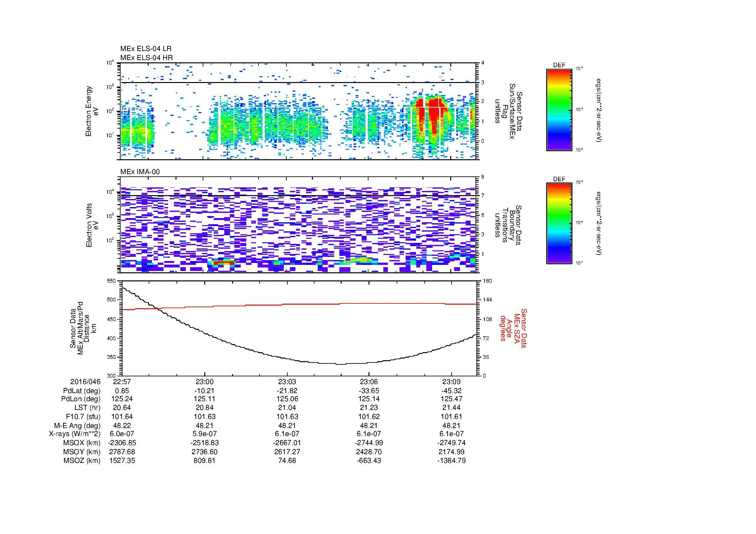
Task: Click the MSOX (km) row label
Action: pyautogui.click(x=82, y=443)
